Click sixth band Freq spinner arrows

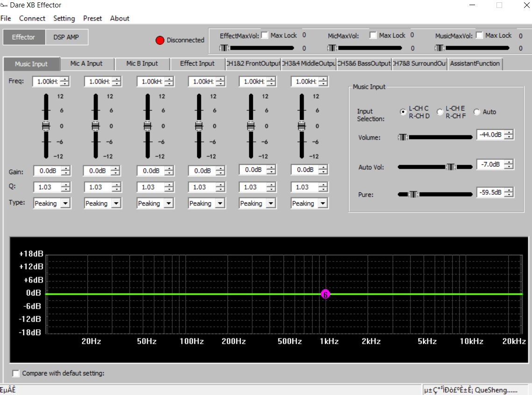coord(323,81)
